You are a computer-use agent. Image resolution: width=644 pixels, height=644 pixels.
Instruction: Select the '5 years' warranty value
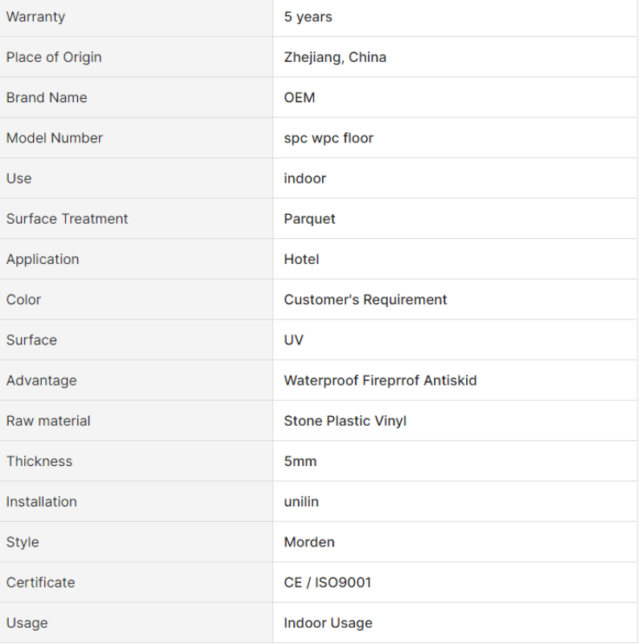point(308,17)
